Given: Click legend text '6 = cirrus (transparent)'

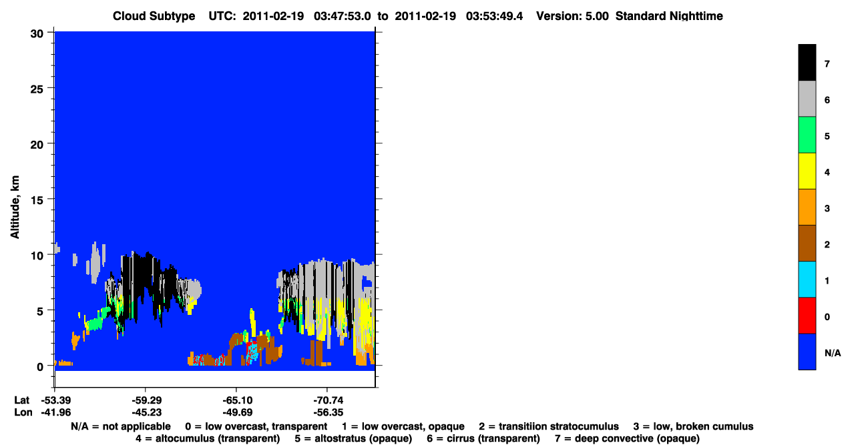Looking at the screenshot, I should [483, 438].
